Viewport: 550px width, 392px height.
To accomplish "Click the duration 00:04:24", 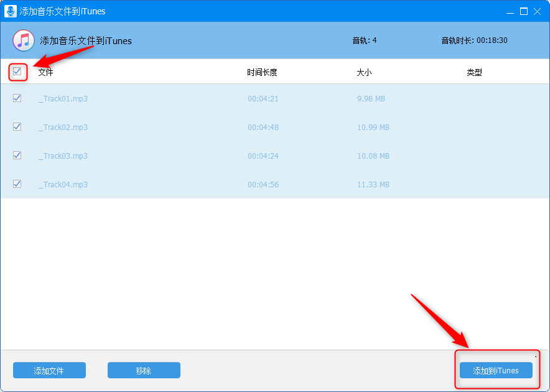I will (x=263, y=156).
